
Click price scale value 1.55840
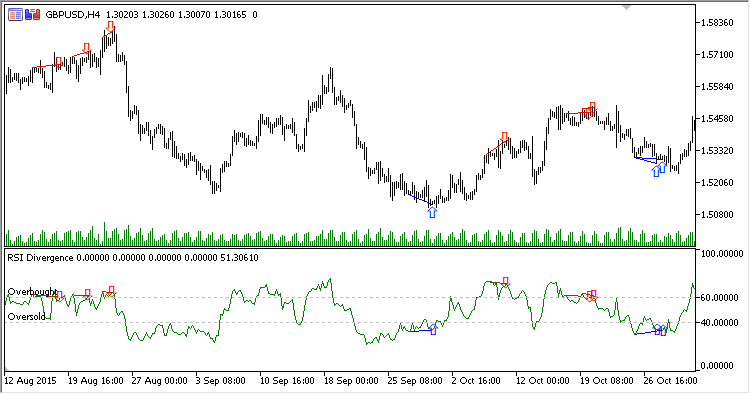coord(717,87)
